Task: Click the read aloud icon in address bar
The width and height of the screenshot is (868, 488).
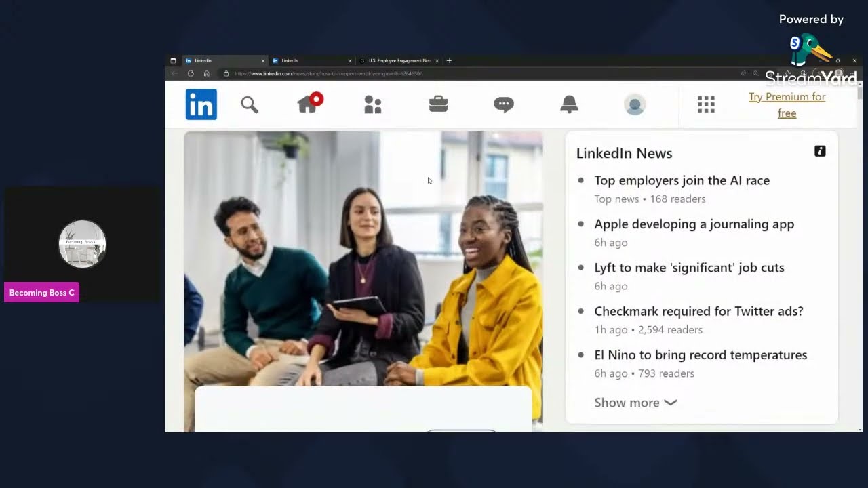Action: pos(743,73)
